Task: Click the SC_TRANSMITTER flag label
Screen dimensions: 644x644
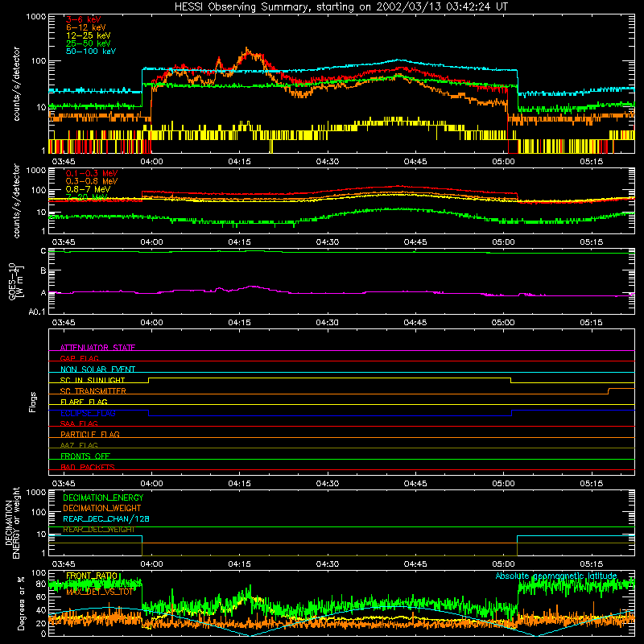Action: tap(93, 390)
